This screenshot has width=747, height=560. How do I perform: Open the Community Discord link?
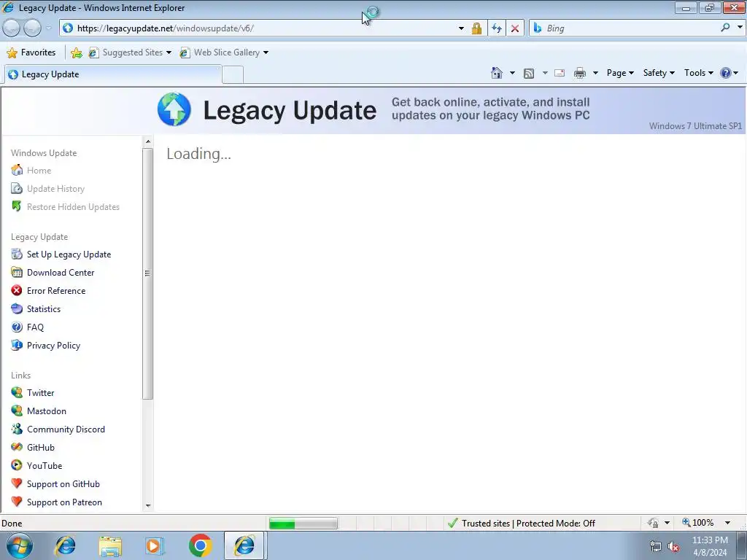tap(66, 429)
